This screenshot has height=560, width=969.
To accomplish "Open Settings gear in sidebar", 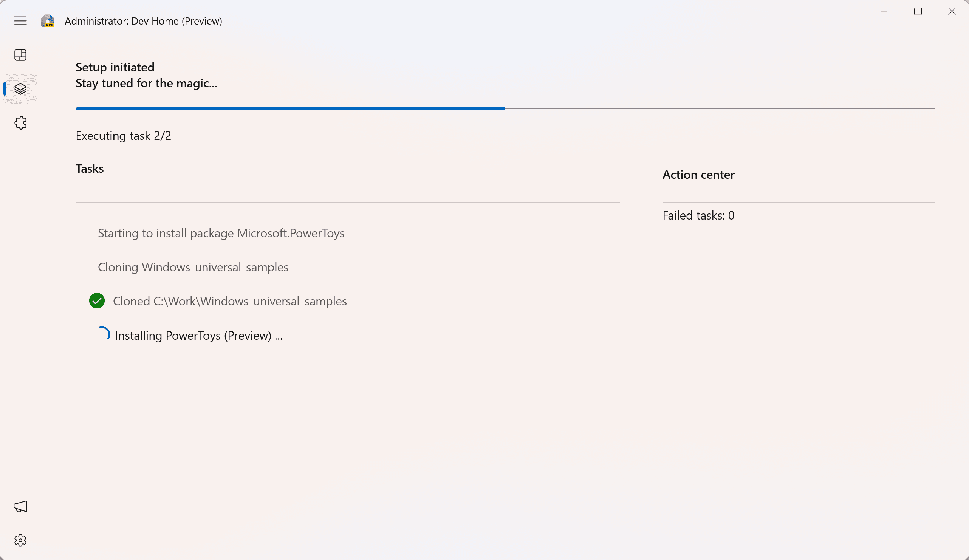I will tap(20, 540).
